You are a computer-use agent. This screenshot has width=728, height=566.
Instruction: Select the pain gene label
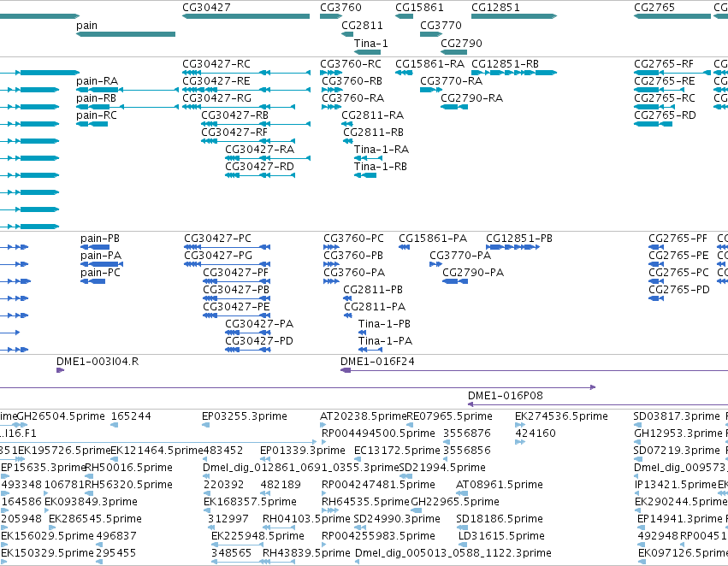tap(86, 26)
